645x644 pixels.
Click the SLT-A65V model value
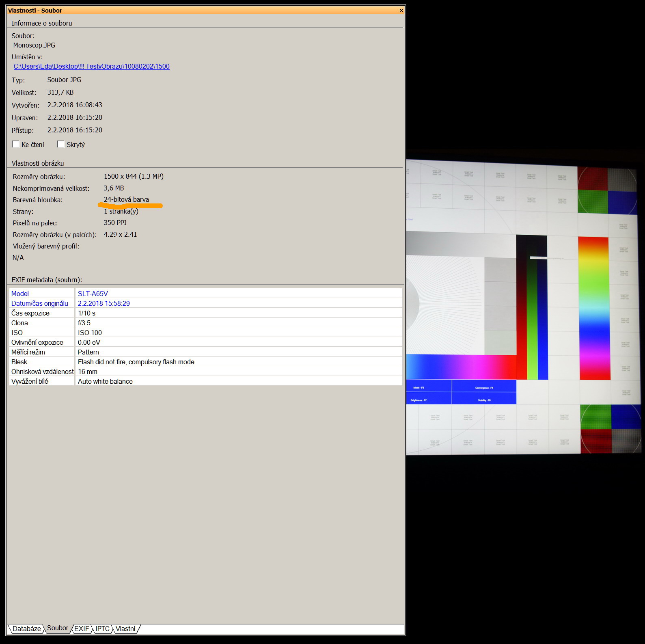pyautogui.click(x=93, y=294)
